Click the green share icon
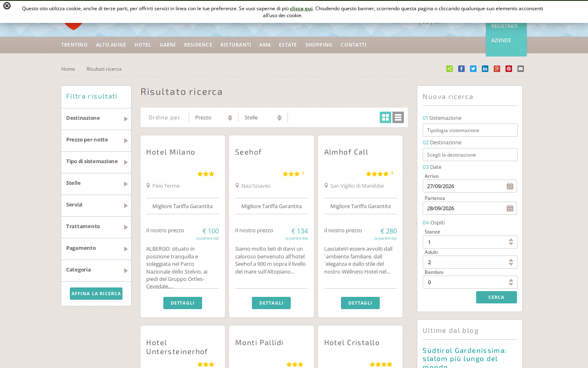 pyautogui.click(x=450, y=69)
